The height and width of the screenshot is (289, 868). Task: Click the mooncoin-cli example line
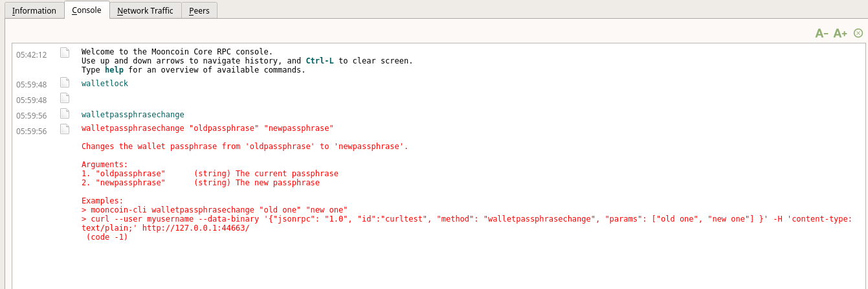(x=215, y=210)
